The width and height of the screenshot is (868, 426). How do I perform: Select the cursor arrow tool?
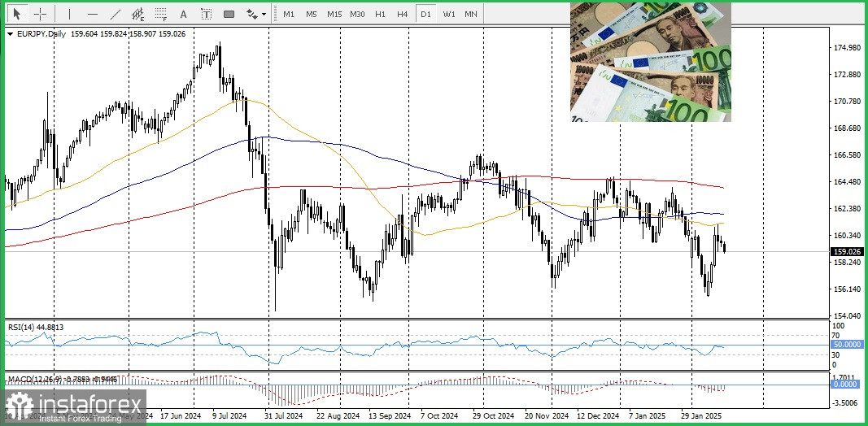coord(17,14)
